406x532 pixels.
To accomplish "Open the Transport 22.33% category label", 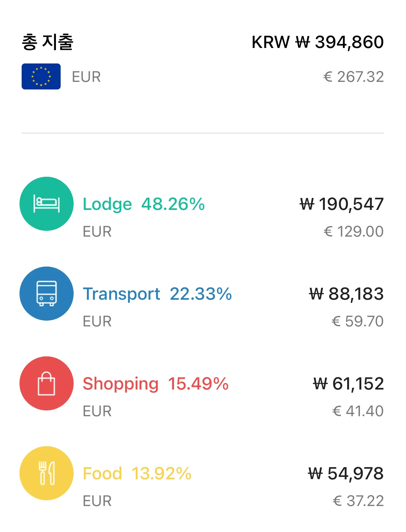I will tap(157, 294).
